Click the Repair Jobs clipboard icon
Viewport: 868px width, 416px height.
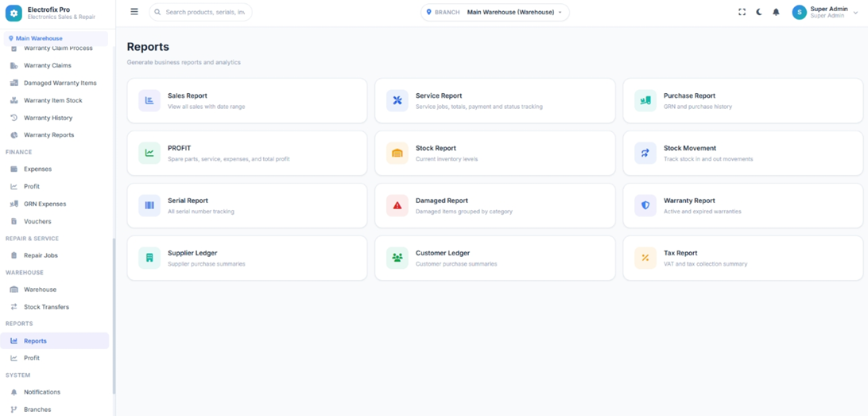tap(14, 255)
